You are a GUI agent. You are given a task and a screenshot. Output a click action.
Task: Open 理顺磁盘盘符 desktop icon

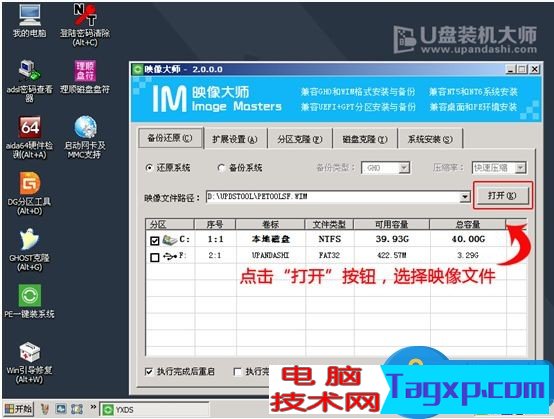tap(85, 76)
